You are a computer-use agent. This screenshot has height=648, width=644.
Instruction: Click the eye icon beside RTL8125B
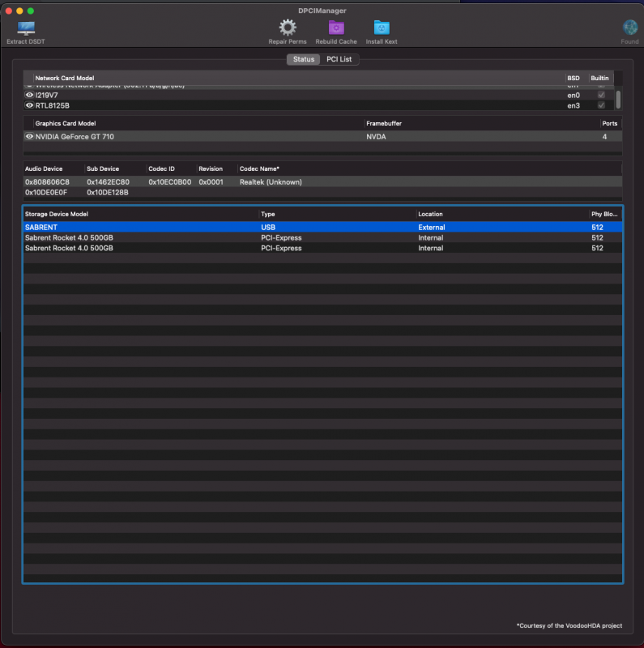click(29, 105)
